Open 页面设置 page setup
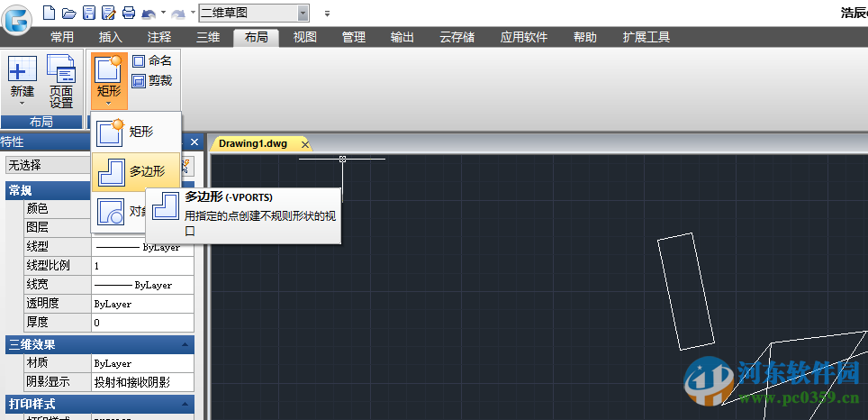 point(61,81)
